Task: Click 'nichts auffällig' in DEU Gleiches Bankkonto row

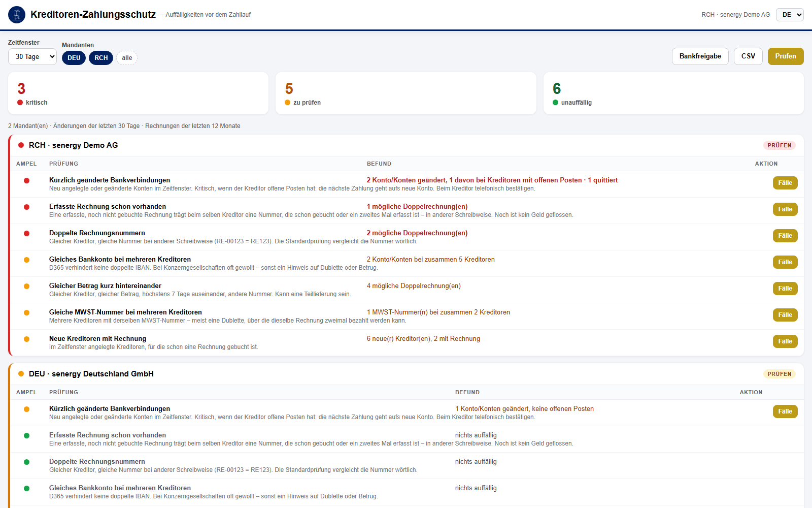Action: tap(476, 488)
